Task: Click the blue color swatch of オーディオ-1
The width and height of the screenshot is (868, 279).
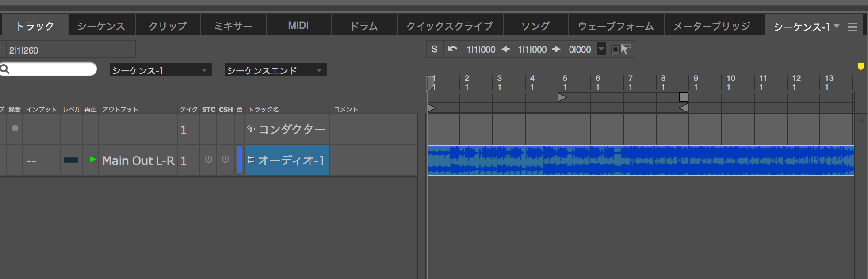Action: (x=239, y=160)
